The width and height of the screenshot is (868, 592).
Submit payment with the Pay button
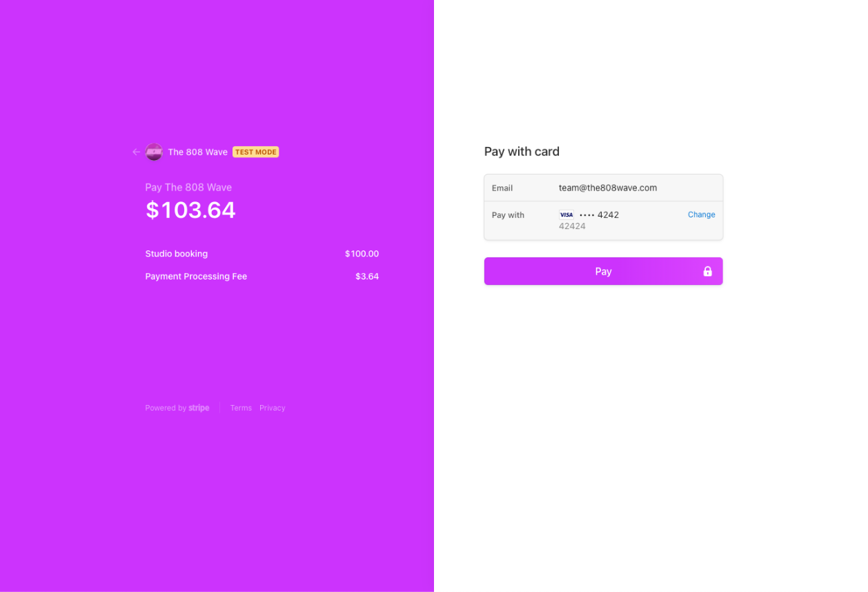point(603,271)
